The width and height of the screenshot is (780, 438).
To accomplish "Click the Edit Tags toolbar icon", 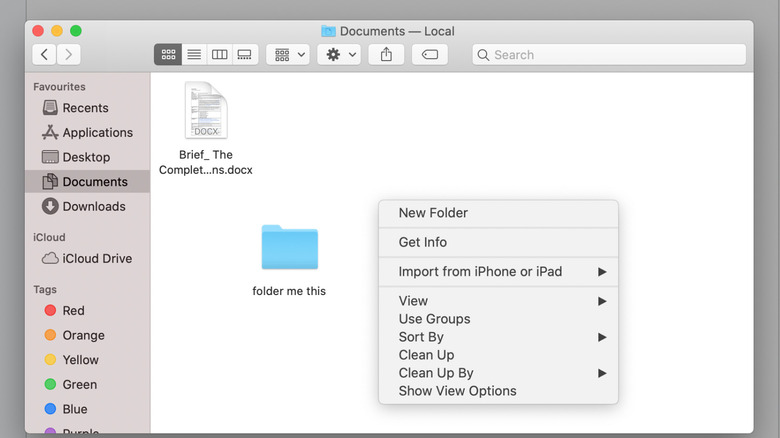I will [x=430, y=54].
